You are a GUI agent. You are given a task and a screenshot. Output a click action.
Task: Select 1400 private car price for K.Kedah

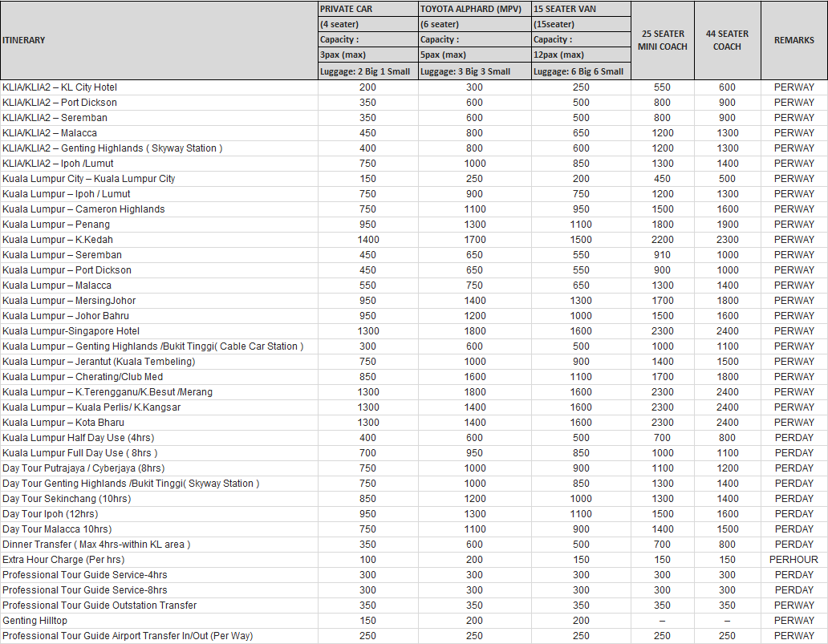[x=368, y=240]
